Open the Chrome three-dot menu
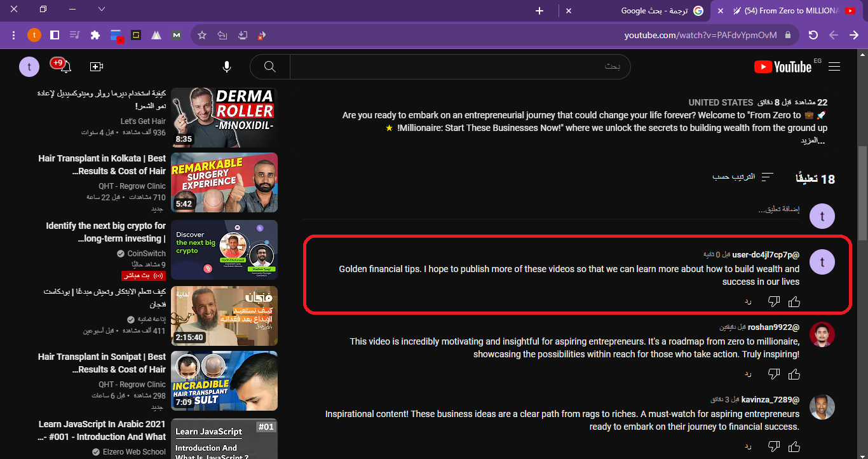The image size is (868, 459). tap(14, 35)
